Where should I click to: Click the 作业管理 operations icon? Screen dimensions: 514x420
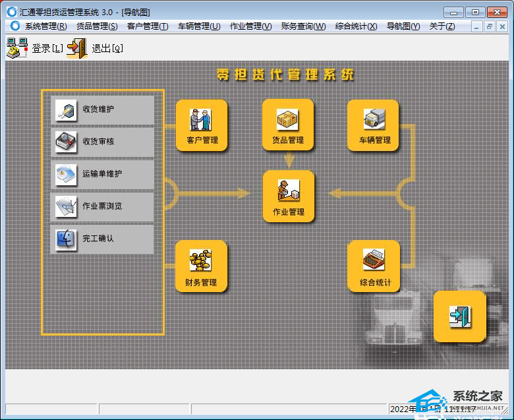tap(288, 196)
